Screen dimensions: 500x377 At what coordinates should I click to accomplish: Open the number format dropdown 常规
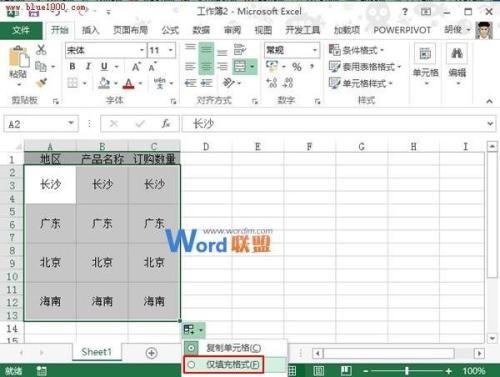pyautogui.click(x=315, y=50)
